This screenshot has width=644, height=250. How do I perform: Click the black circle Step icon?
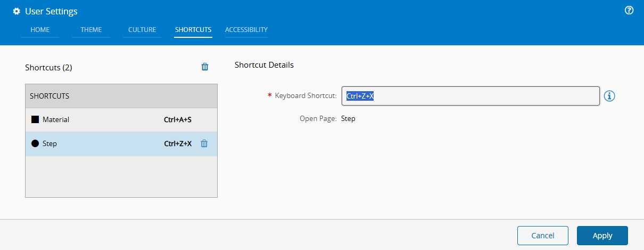click(x=35, y=143)
